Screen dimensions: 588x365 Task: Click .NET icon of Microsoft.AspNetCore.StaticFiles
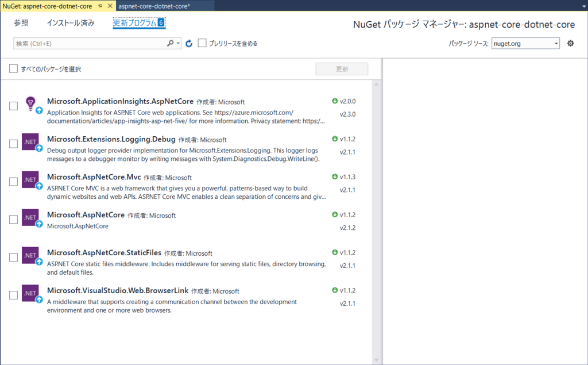coord(30,255)
